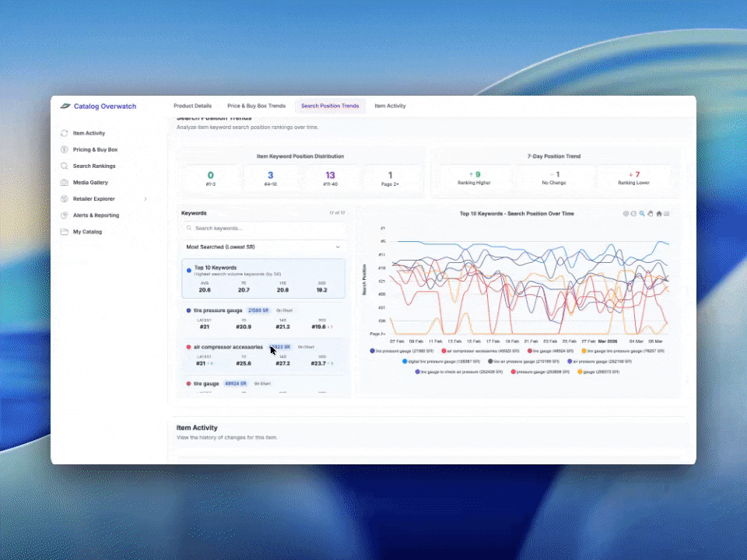This screenshot has height=560, width=747.
Task: Click the chart zoom in icon
Action: coord(626,214)
